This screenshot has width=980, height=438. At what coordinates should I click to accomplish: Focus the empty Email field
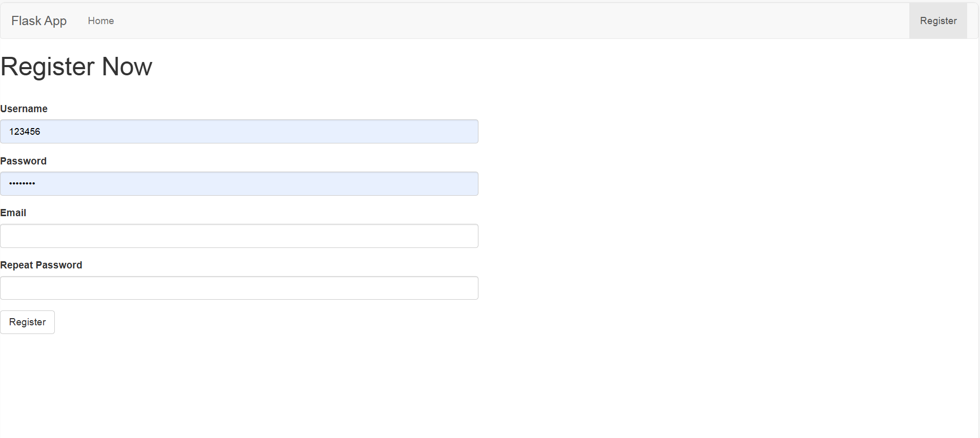click(x=239, y=236)
